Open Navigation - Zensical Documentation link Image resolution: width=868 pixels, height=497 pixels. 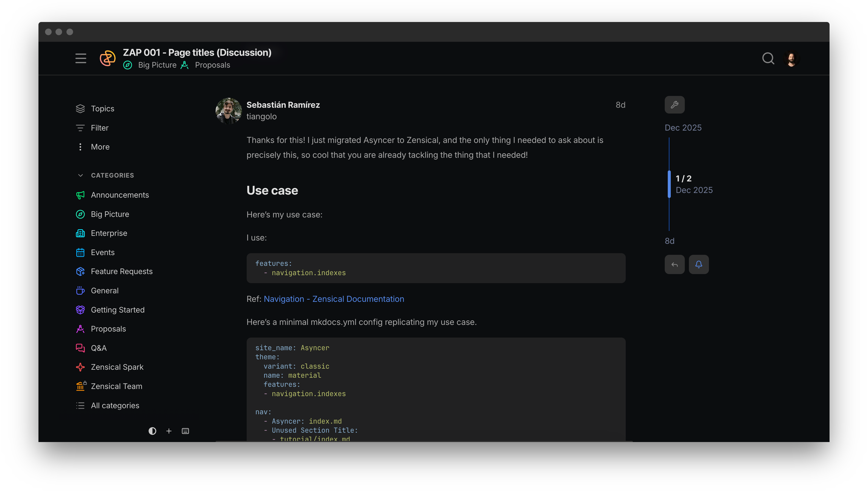tap(333, 299)
